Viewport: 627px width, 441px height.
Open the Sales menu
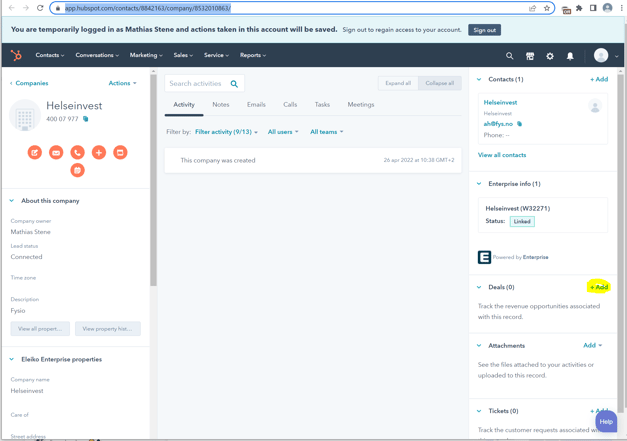coord(183,56)
